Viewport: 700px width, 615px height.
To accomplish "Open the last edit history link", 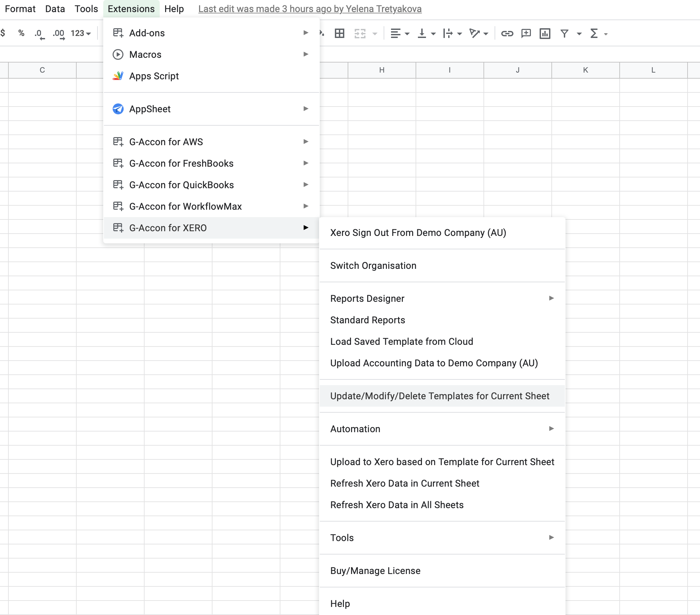I will coord(310,9).
